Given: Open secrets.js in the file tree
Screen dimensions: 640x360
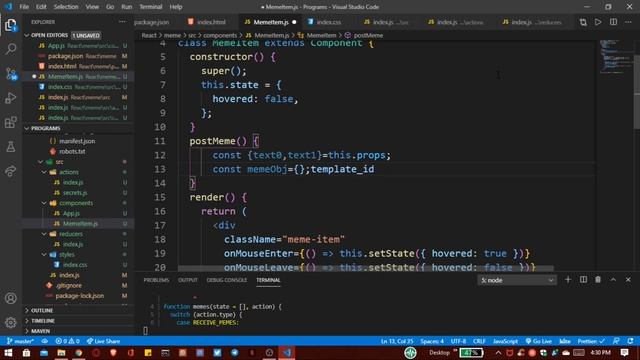Looking at the screenshot, I should [75, 193].
